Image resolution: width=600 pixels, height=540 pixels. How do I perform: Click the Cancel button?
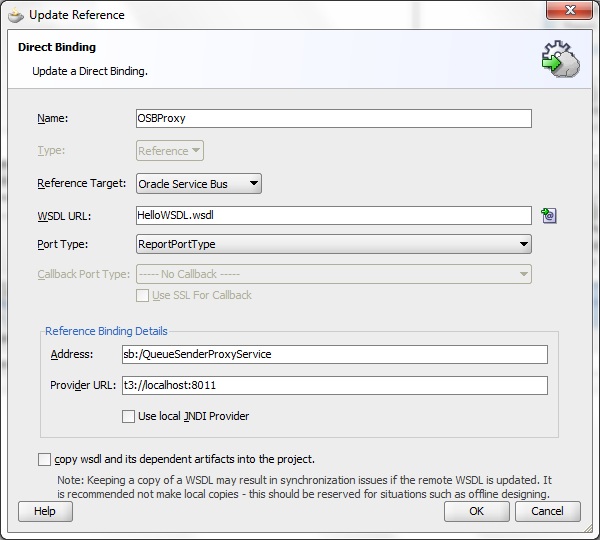(x=548, y=511)
